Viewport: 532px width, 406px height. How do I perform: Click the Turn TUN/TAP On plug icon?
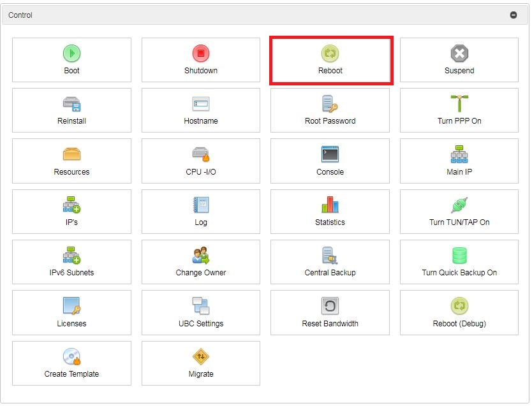point(459,205)
